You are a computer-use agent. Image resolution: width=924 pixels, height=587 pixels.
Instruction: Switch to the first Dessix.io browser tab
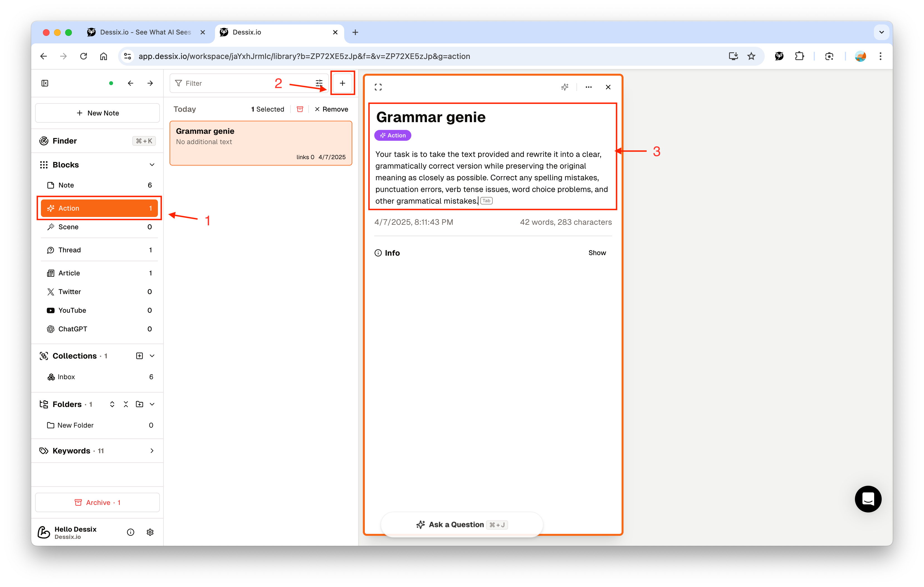coord(145,32)
